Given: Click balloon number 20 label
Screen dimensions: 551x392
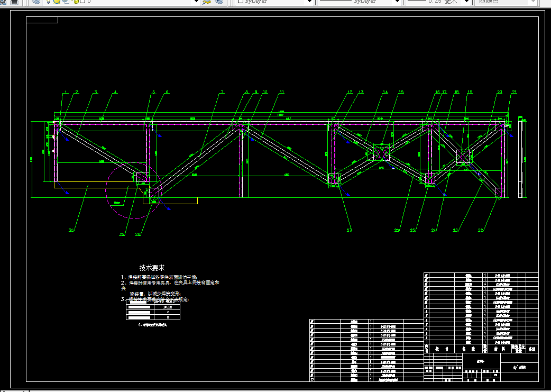Looking at the screenshot, I should click(500, 92).
